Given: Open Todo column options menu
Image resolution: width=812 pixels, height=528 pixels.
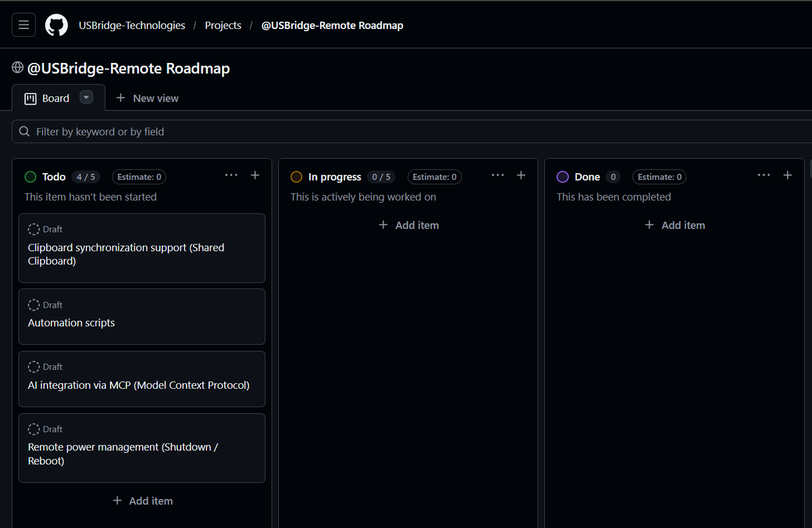Looking at the screenshot, I should [231, 175].
